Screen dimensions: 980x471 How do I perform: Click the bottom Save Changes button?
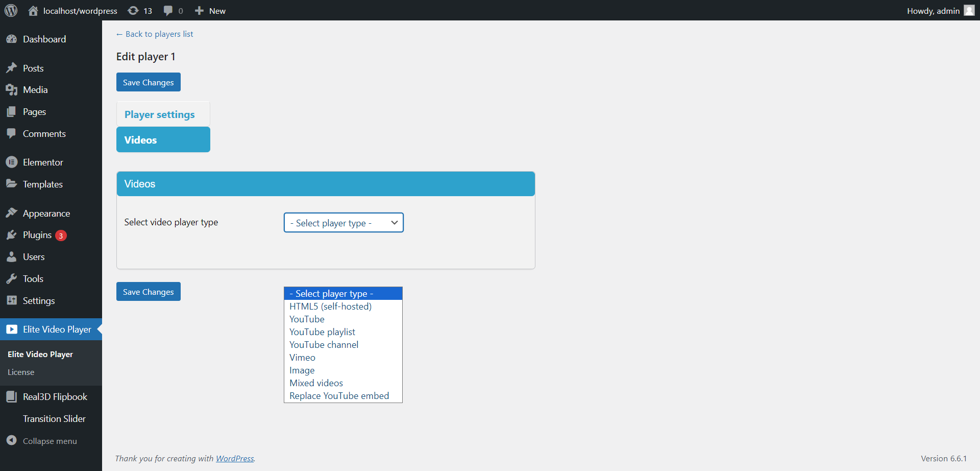pos(149,292)
